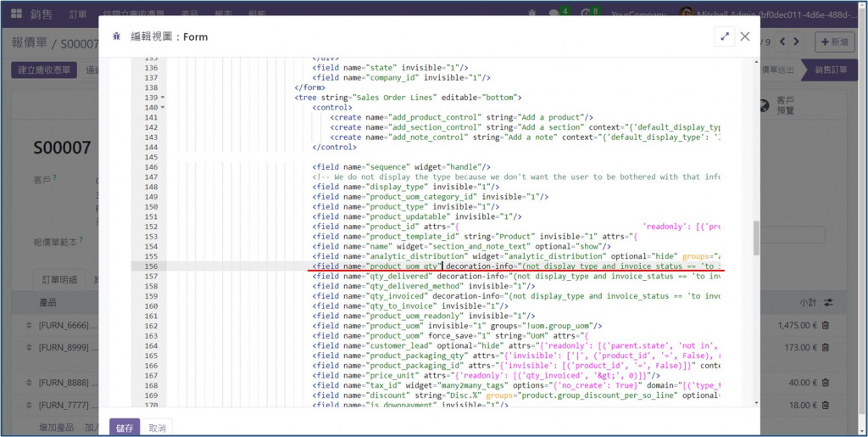Click drag handle of FURN_6666 row

(x=30, y=325)
